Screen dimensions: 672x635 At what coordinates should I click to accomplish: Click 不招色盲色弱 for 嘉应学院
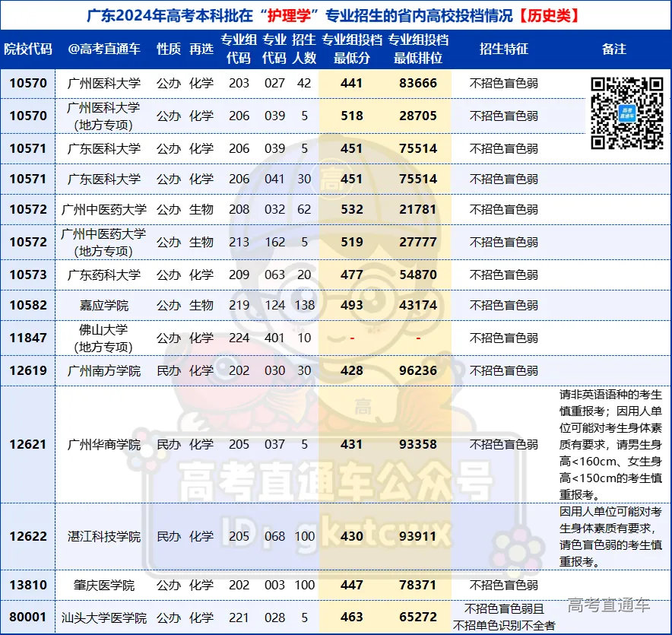point(502,305)
